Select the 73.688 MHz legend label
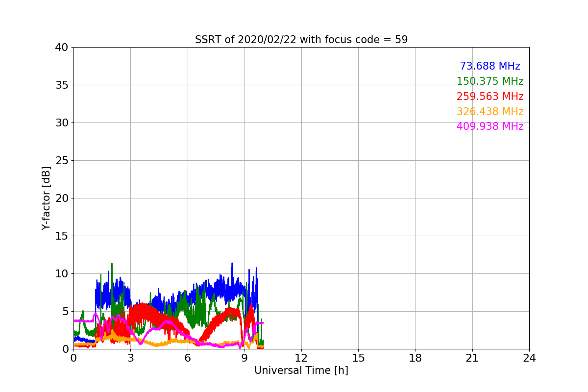The width and height of the screenshot is (588, 392). pos(490,66)
